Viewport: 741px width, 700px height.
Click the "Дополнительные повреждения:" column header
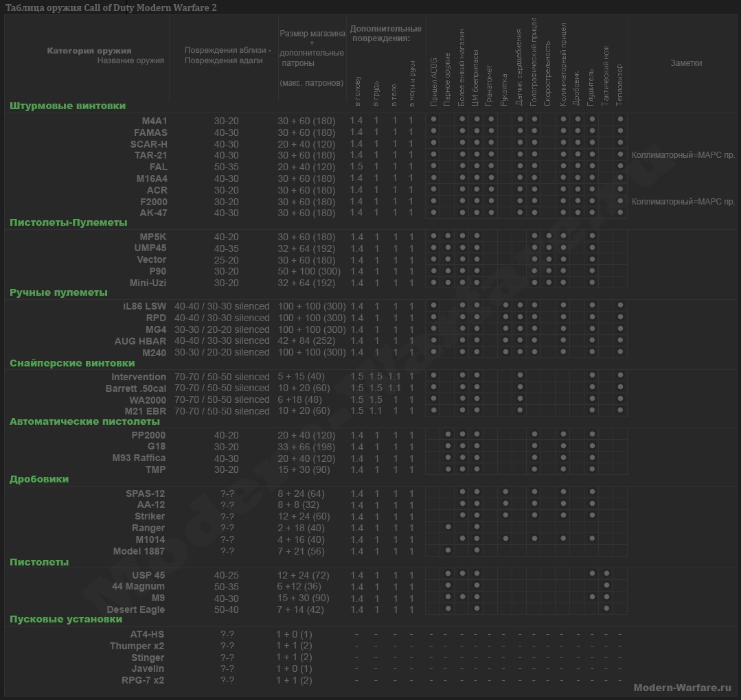[x=386, y=34]
